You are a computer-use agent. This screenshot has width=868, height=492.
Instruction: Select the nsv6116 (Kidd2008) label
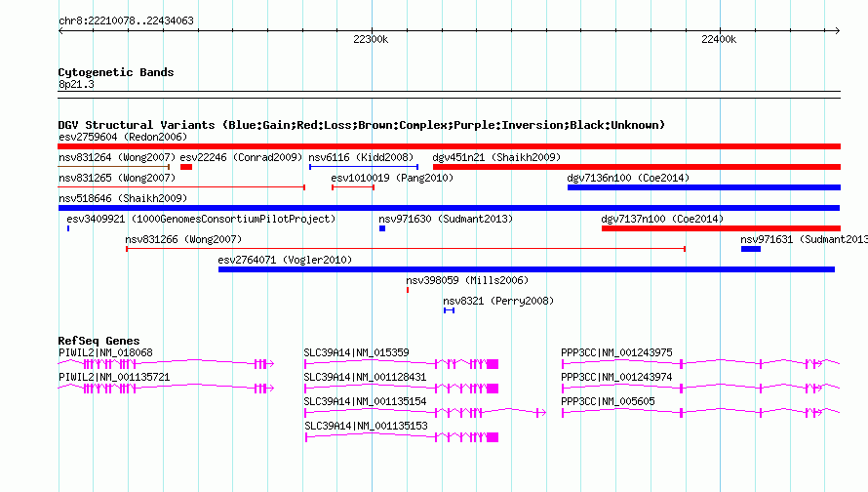pyautogui.click(x=361, y=157)
